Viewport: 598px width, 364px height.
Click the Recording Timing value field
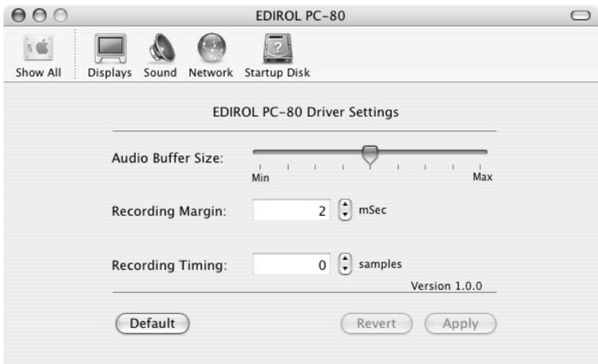[x=290, y=264]
